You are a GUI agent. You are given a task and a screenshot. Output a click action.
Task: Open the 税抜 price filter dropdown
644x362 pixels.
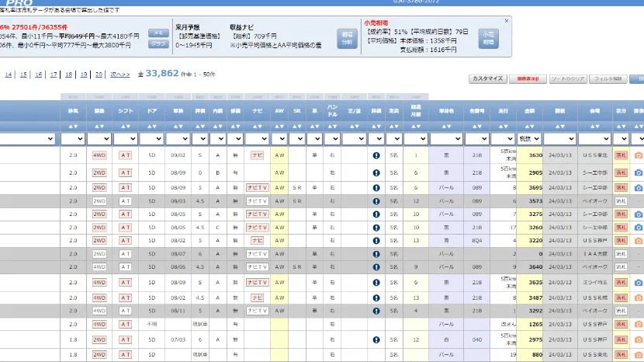[531, 138]
